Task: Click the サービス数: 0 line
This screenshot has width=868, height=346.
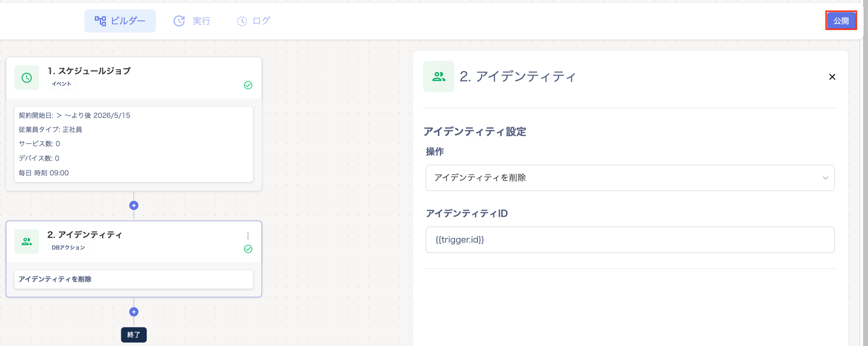Action: tap(39, 144)
